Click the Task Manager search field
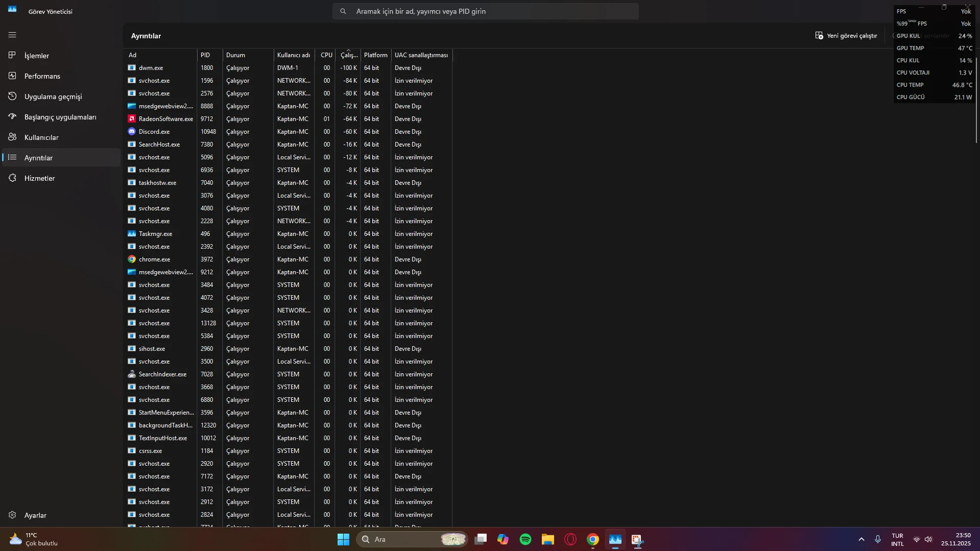The width and height of the screenshot is (980, 551). [485, 11]
